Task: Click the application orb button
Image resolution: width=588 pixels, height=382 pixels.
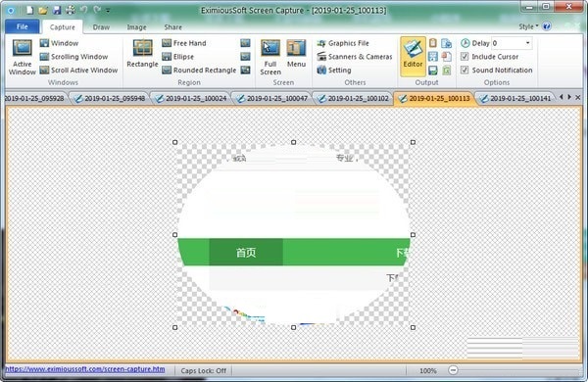Action: click(11, 10)
